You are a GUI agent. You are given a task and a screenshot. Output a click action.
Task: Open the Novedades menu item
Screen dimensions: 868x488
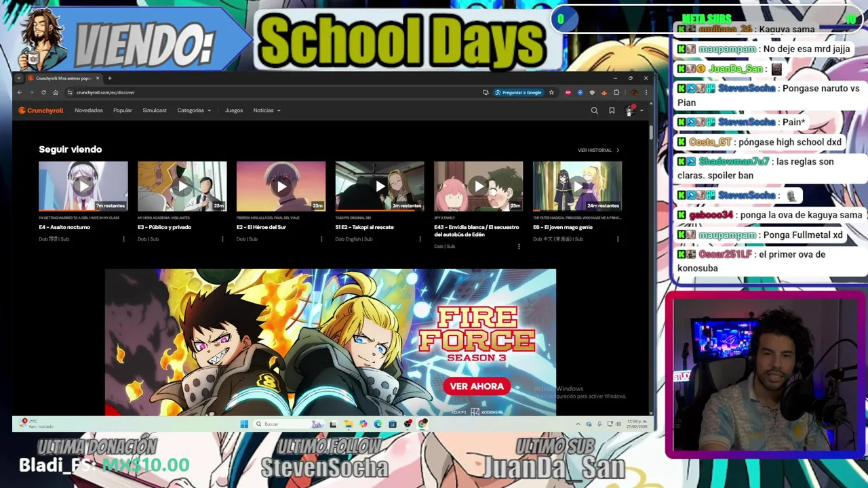89,110
